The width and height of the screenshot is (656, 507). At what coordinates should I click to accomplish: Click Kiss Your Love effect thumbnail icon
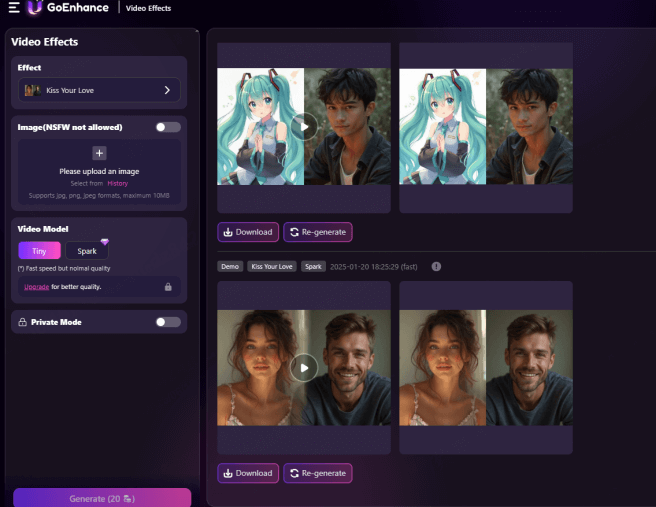(32, 90)
